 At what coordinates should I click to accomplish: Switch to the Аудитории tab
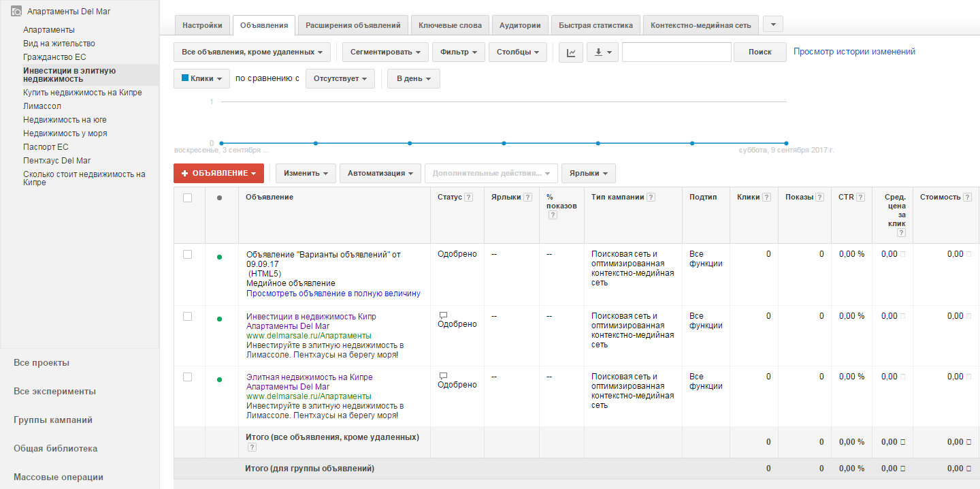pyautogui.click(x=520, y=25)
